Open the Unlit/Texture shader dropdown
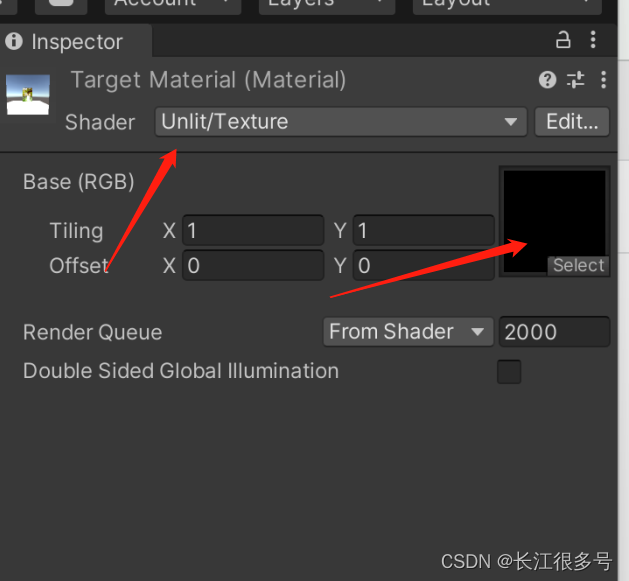This screenshot has height=581, width=629. [340, 122]
